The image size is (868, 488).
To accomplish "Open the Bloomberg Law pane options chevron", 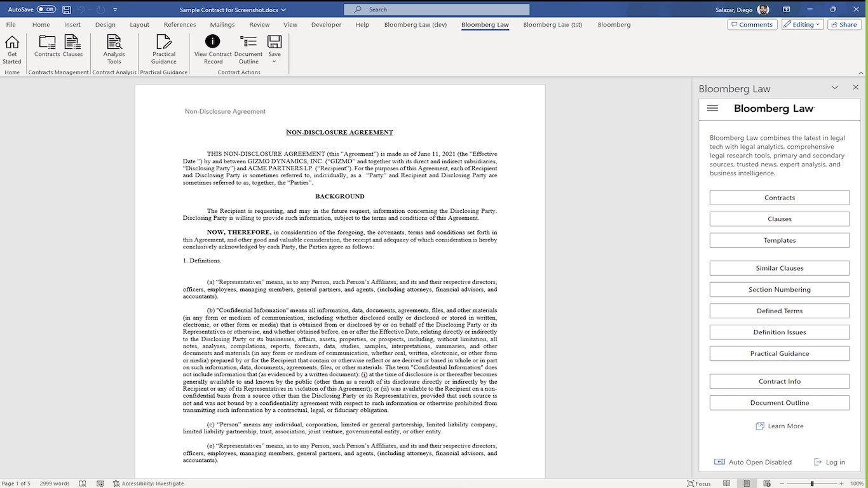I will tap(835, 88).
